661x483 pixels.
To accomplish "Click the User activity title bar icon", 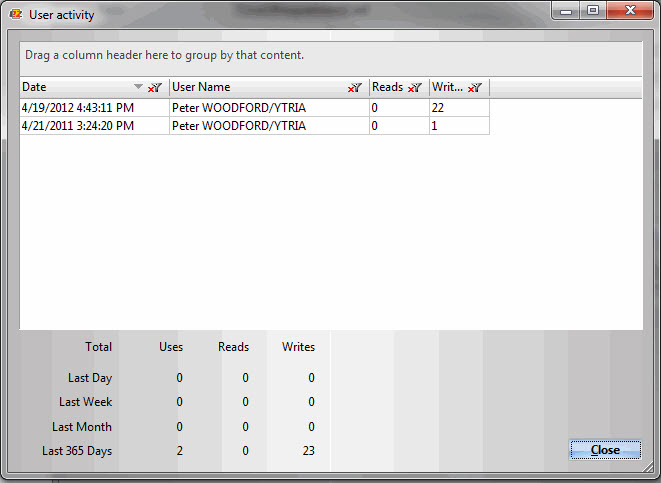I will [x=16, y=15].
